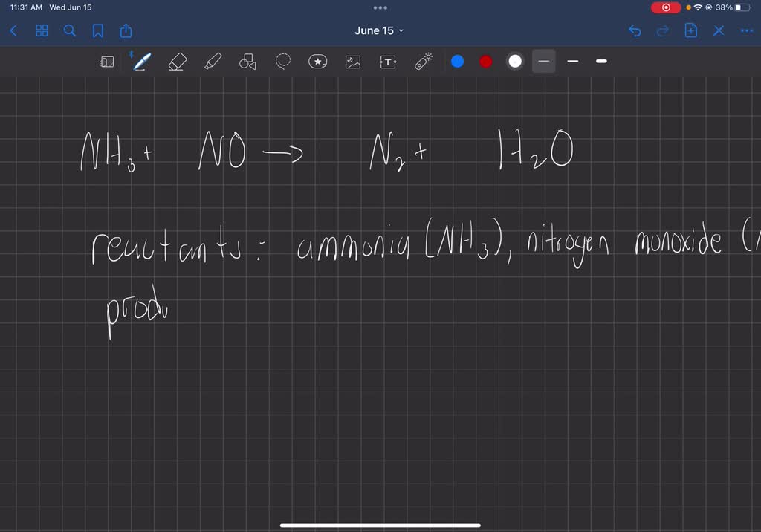This screenshot has width=761, height=532.
Task: Select the red pen color swatch
Action: [x=485, y=62]
